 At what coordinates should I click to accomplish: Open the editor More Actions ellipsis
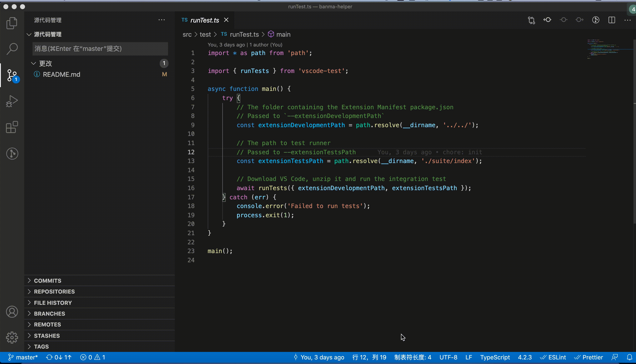(627, 20)
